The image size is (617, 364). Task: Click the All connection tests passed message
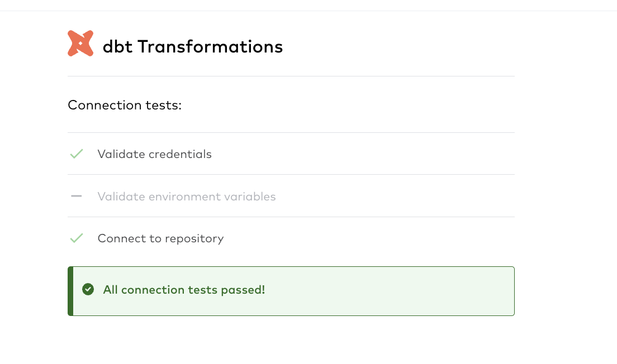pos(184,290)
